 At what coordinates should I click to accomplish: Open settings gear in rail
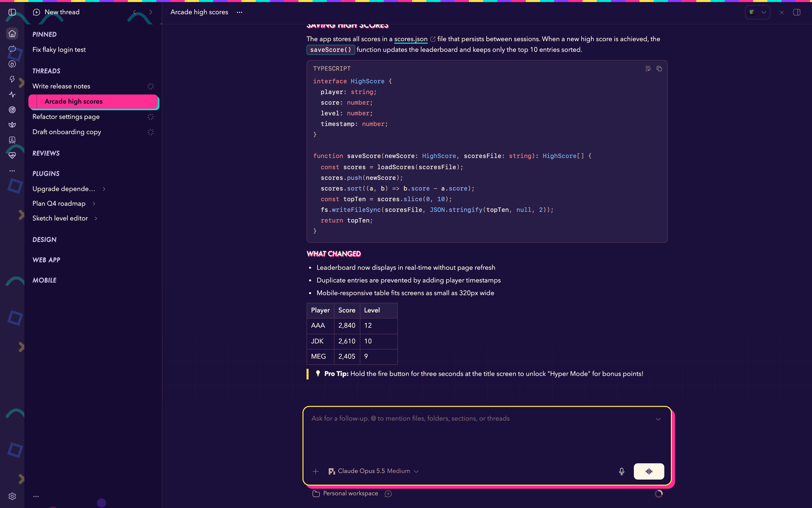pos(12,496)
